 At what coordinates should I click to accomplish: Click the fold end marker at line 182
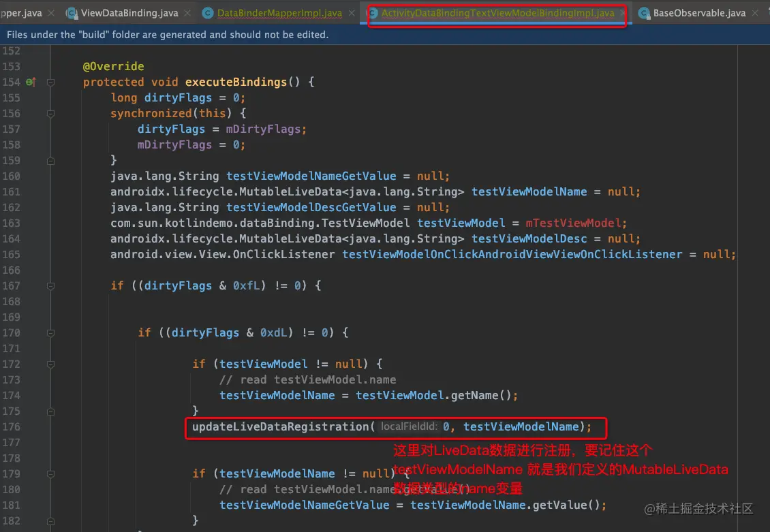[x=50, y=520]
